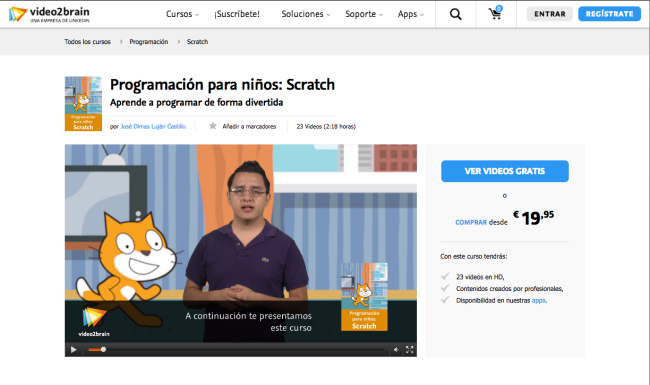Open the shopping cart icon
Image resolution: width=650 pixels, height=385 pixels.
tap(495, 13)
